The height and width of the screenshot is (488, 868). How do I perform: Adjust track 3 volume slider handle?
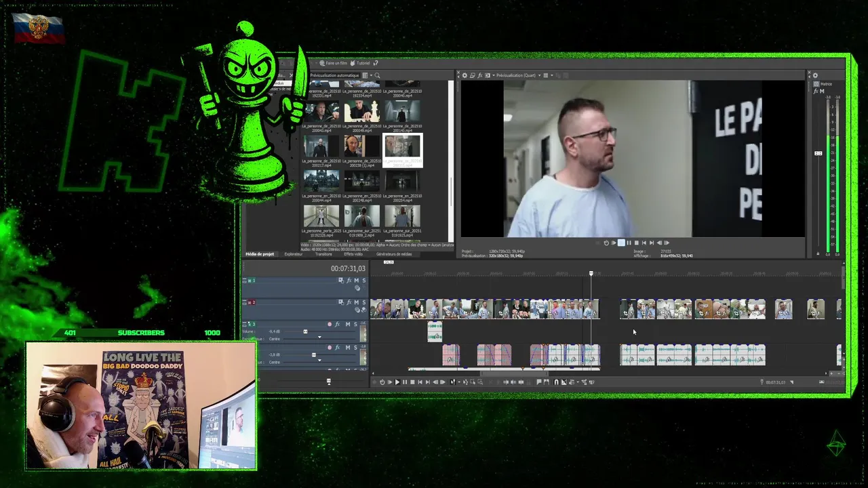305,331
